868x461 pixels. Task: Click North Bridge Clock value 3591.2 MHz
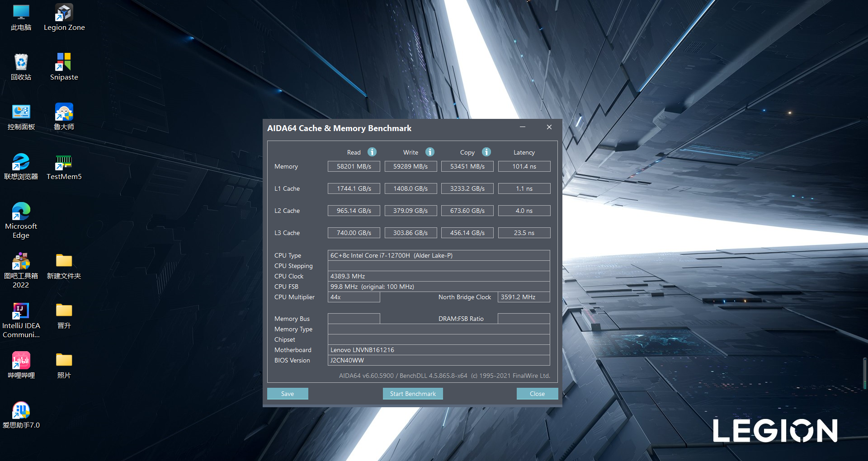[x=524, y=297]
